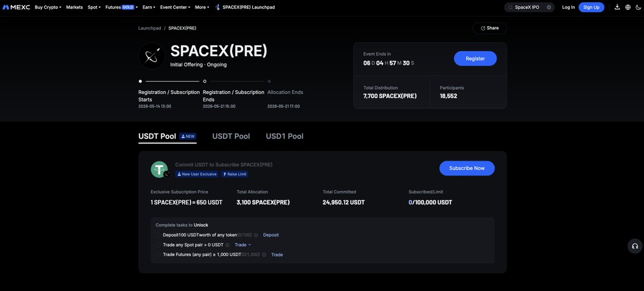Click the Subscribe Now button
Image resolution: width=644 pixels, height=291 pixels.
pyautogui.click(x=467, y=168)
